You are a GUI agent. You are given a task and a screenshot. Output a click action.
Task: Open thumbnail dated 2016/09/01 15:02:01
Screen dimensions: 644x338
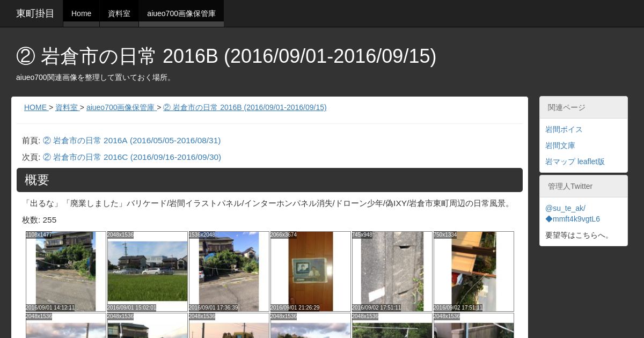pyautogui.click(x=148, y=271)
